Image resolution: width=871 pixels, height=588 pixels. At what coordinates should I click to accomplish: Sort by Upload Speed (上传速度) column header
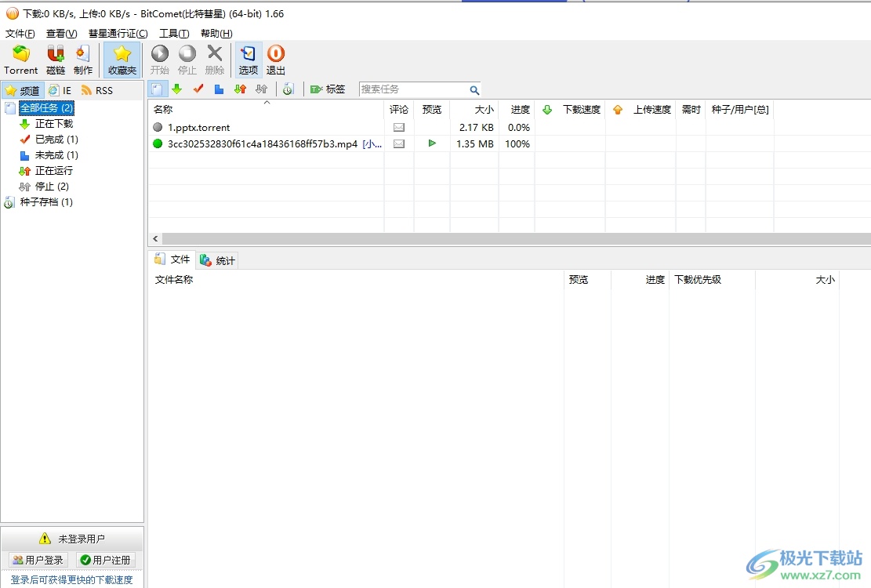click(x=641, y=110)
